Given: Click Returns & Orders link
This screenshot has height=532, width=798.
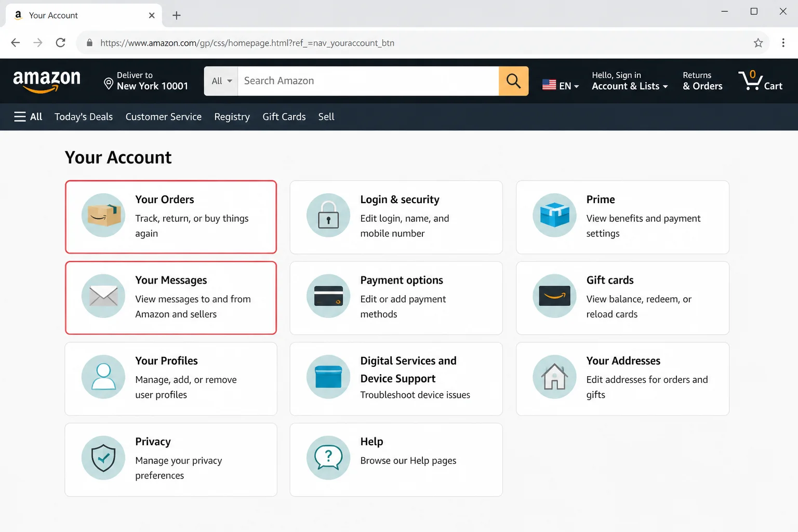Looking at the screenshot, I should 702,81.
